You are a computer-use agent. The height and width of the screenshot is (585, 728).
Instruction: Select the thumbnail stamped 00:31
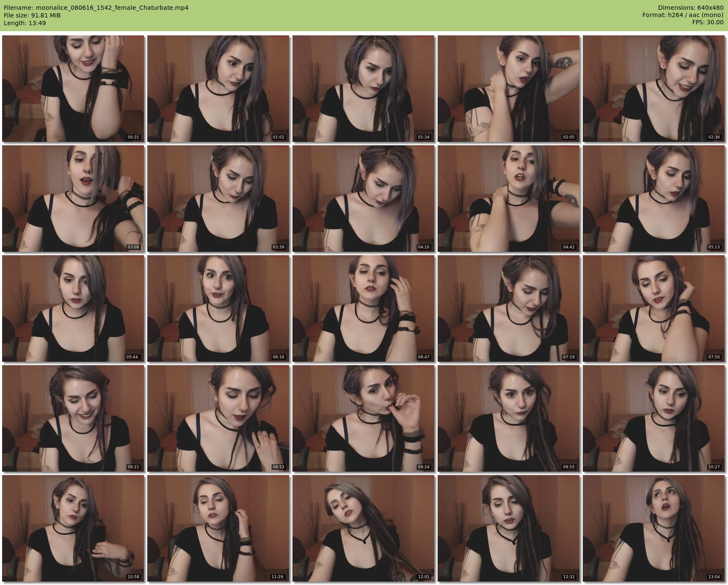[73, 89]
